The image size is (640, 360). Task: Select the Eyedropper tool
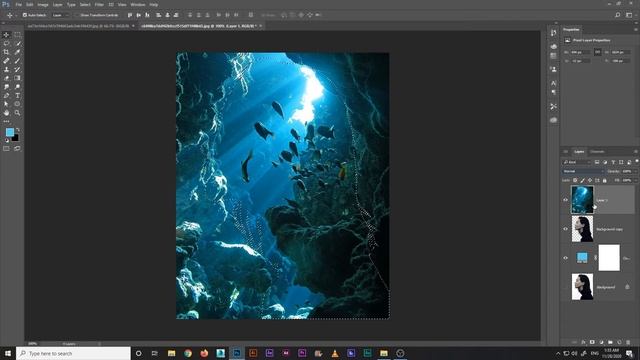point(17,52)
